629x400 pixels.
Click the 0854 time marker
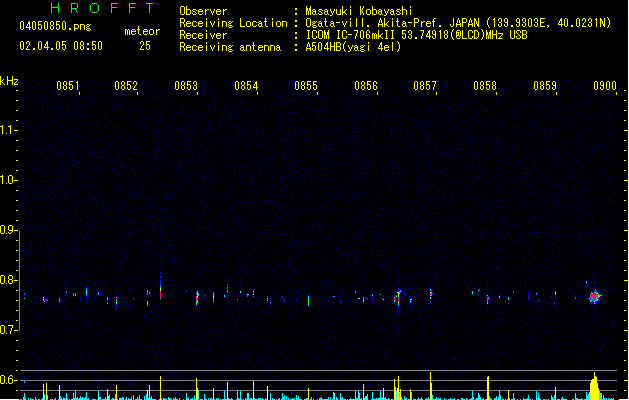click(246, 86)
